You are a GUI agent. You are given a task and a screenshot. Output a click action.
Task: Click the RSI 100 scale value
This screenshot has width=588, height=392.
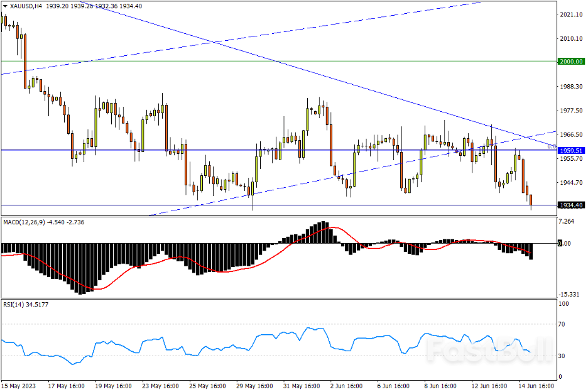tap(563, 304)
